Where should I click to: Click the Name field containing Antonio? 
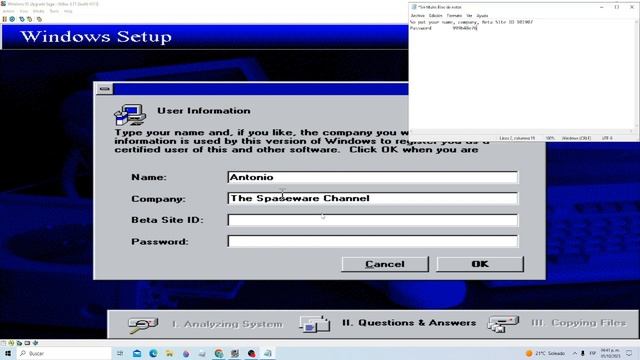point(373,177)
